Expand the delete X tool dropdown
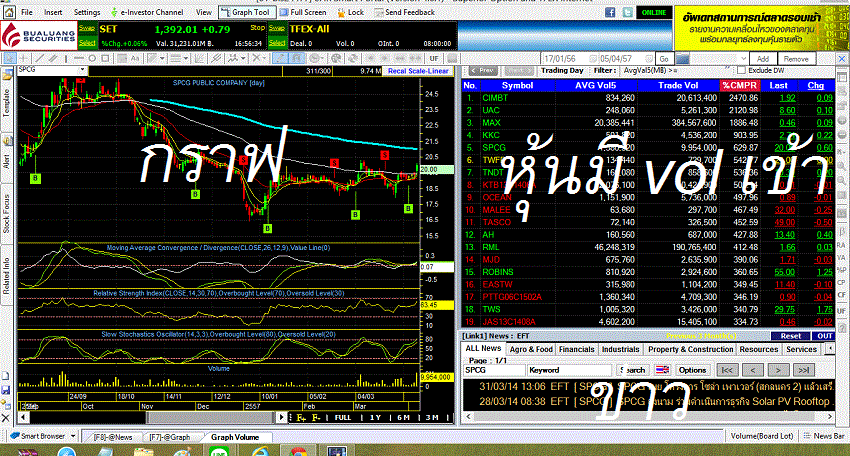 [264, 58]
